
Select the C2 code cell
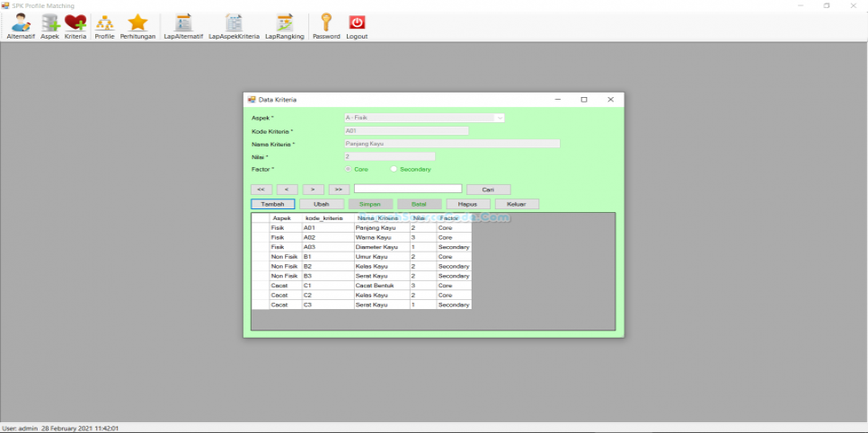click(x=328, y=296)
